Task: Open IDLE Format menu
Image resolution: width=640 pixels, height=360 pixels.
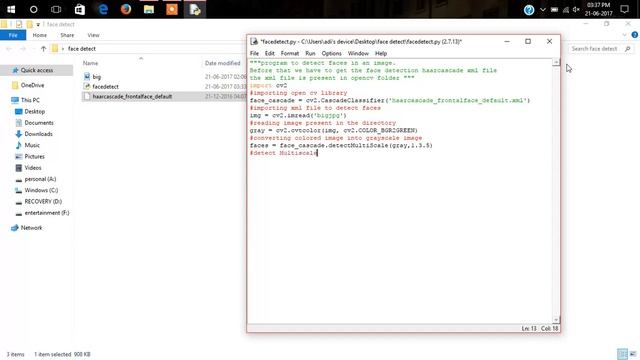Action: (290, 53)
